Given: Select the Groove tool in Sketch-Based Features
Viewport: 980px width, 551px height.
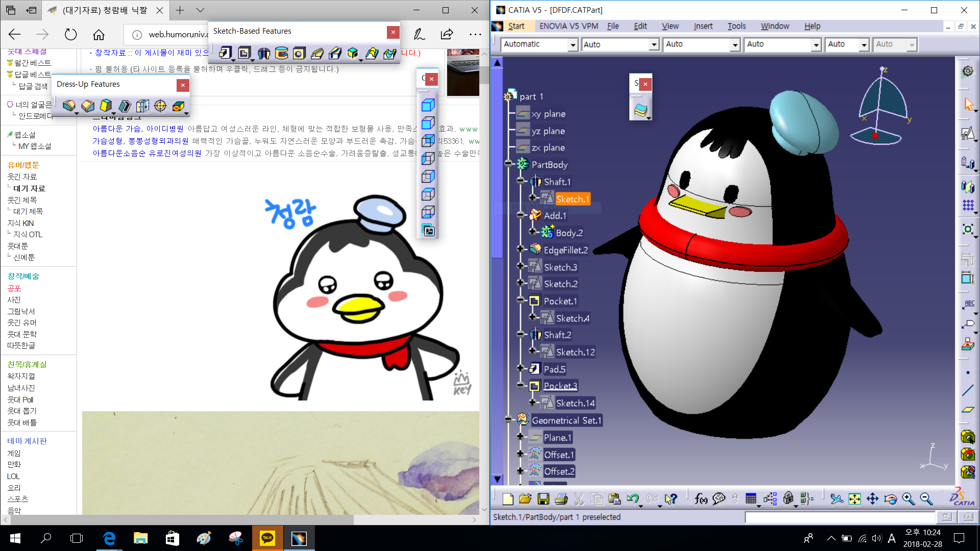Looking at the screenshot, I should click(281, 53).
